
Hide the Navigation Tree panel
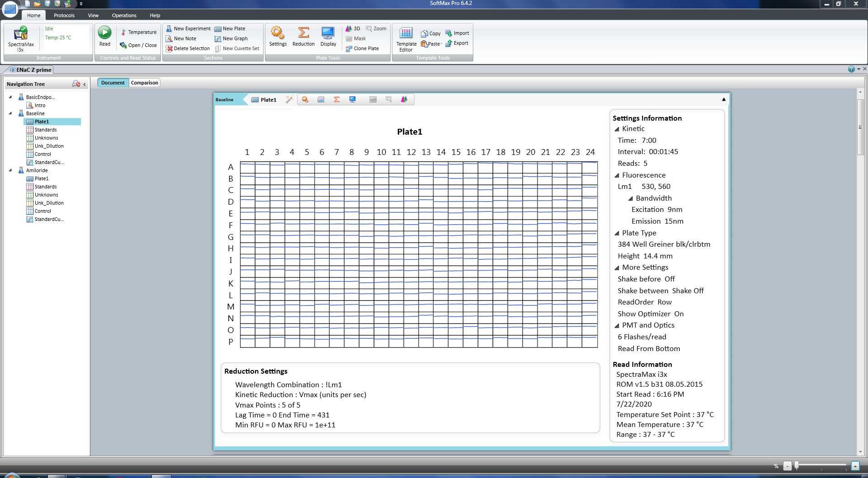pyautogui.click(x=85, y=84)
